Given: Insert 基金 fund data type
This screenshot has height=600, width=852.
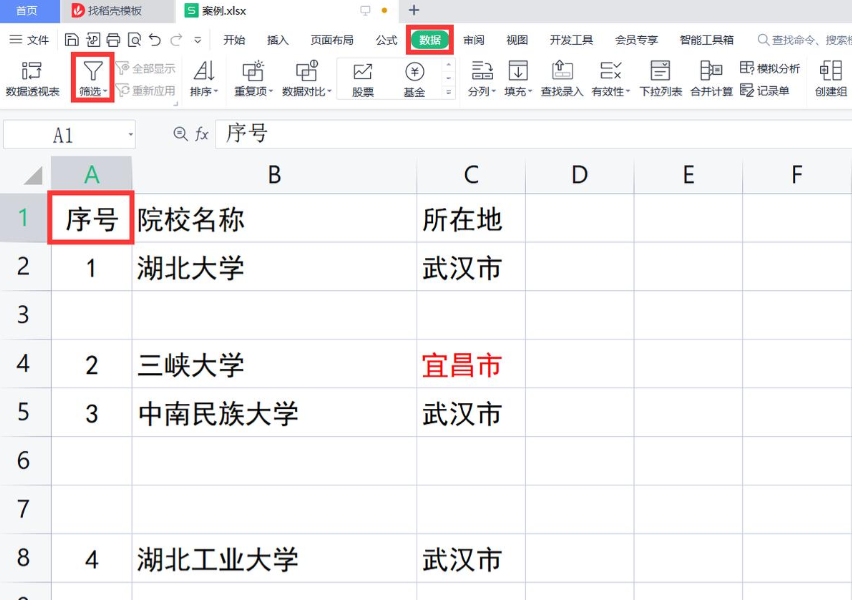Looking at the screenshot, I should pyautogui.click(x=414, y=79).
